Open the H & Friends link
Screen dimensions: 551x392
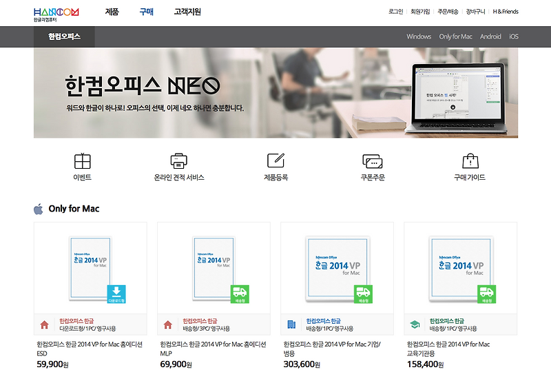pyautogui.click(x=506, y=12)
